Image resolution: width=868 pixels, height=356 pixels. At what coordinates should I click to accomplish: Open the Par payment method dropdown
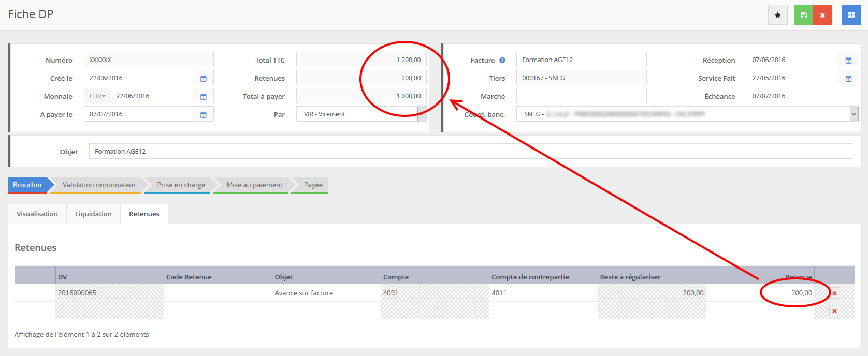[x=422, y=114]
